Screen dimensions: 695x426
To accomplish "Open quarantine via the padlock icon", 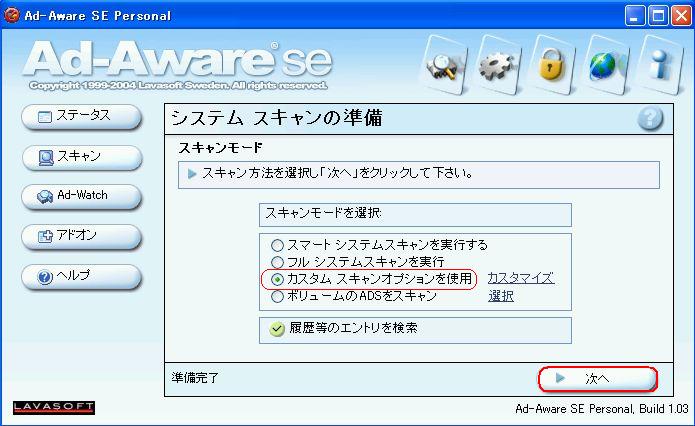I will point(551,66).
